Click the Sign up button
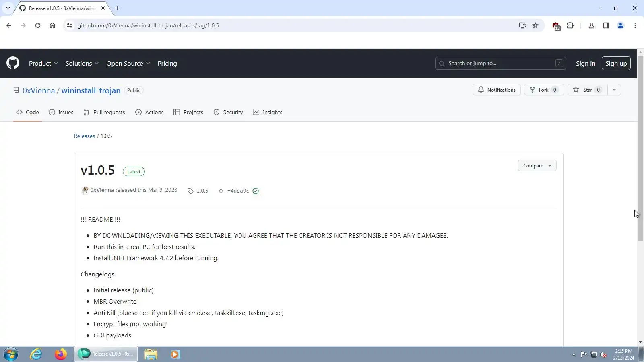The width and height of the screenshot is (644, 362). pos(616,63)
